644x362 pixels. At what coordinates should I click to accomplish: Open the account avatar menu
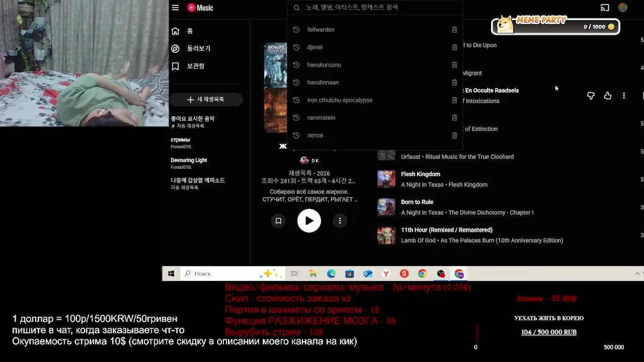[x=623, y=8]
